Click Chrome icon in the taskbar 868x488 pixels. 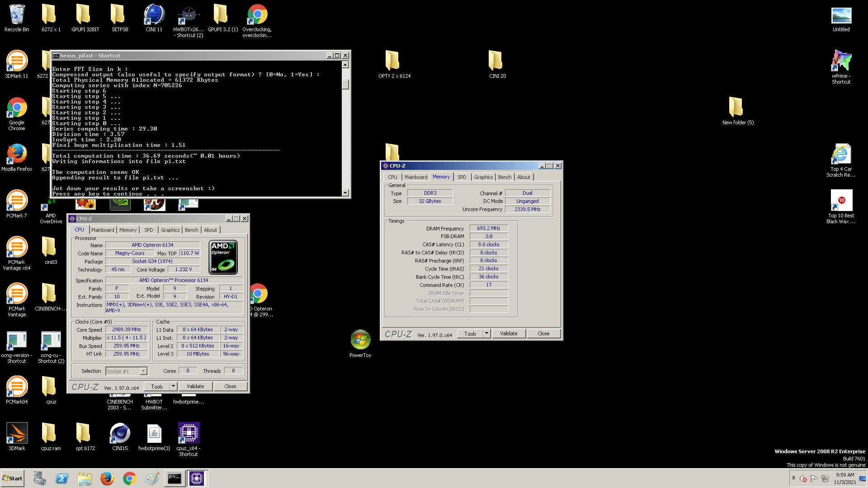click(x=130, y=479)
